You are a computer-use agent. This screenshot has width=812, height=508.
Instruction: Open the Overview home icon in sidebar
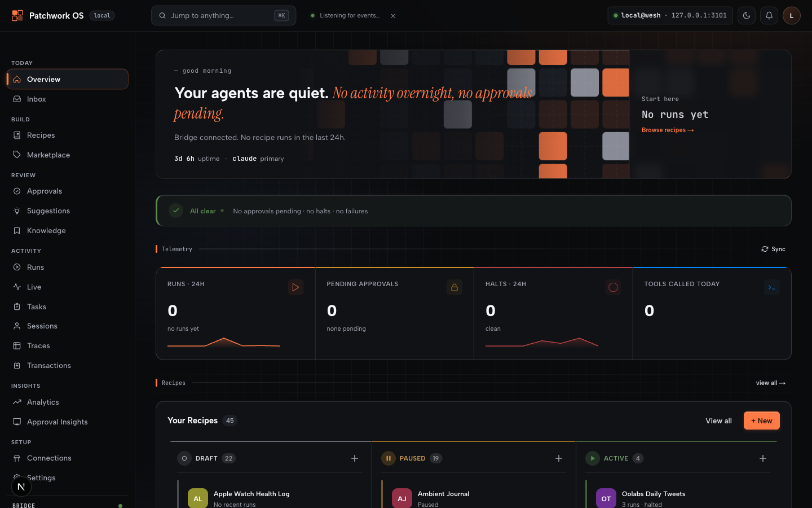17,80
